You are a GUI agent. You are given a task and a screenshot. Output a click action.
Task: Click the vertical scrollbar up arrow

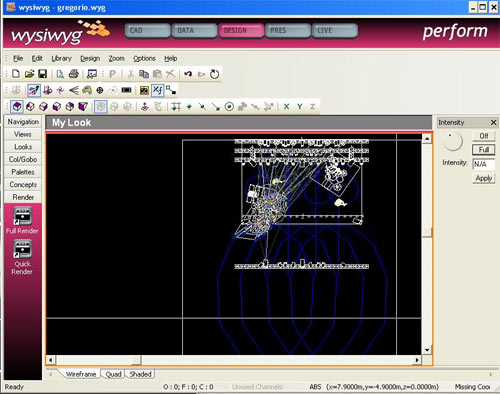(x=427, y=139)
